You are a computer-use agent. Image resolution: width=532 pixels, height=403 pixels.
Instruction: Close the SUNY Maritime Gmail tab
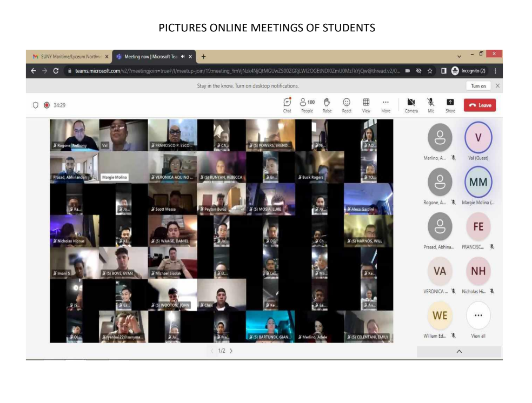pyautogui.click(x=107, y=57)
